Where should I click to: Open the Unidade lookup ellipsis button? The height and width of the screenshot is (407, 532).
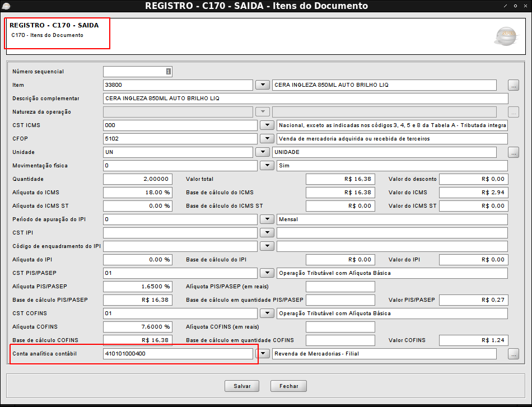[514, 152]
